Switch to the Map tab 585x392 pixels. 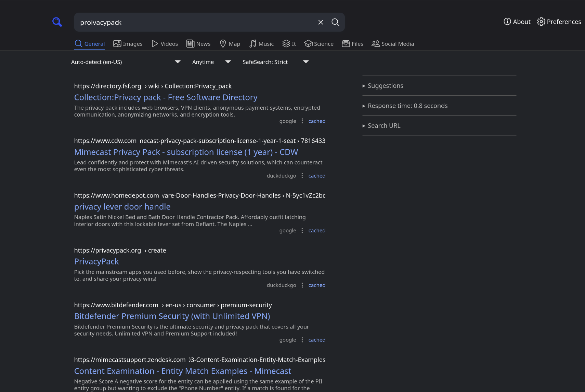tap(230, 44)
